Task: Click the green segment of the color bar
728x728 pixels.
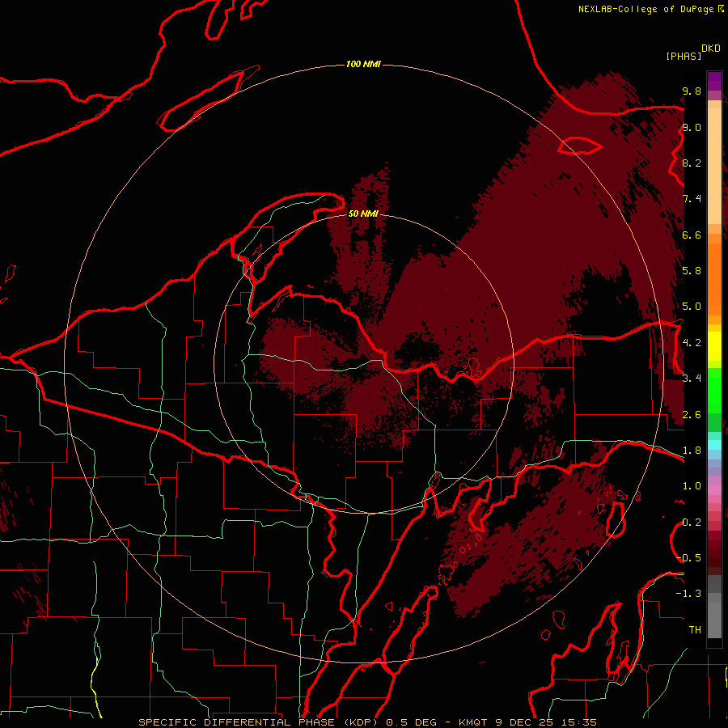Action: point(714,392)
